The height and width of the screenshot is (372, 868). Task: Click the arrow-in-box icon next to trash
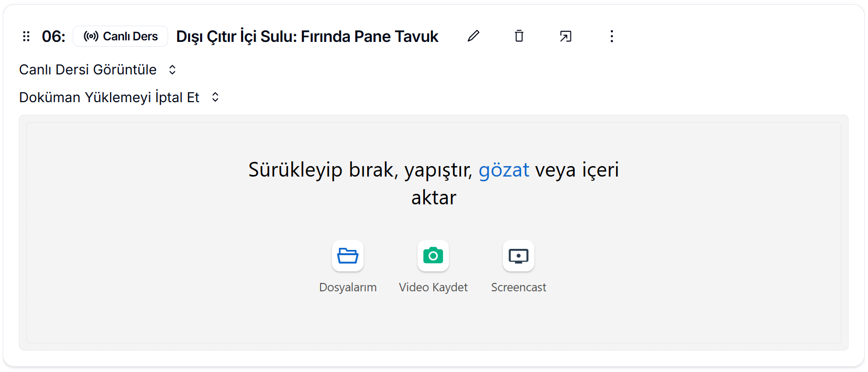[x=565, y=36]
